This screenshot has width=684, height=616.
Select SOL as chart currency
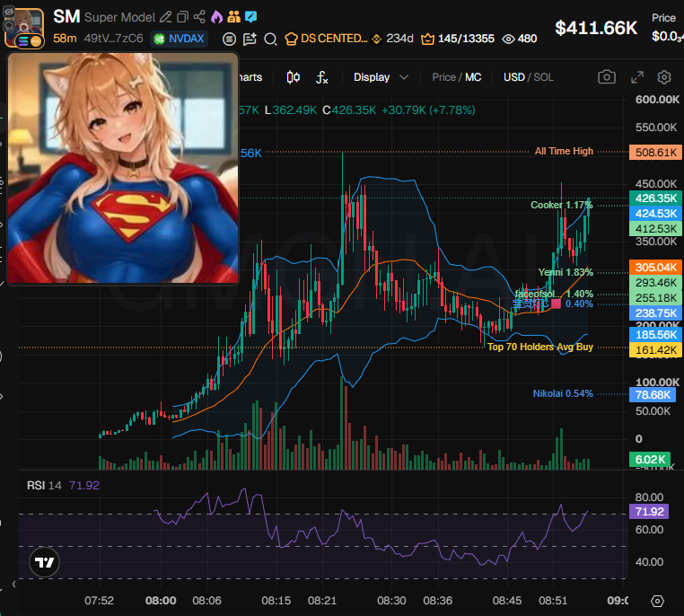point(544,77)
